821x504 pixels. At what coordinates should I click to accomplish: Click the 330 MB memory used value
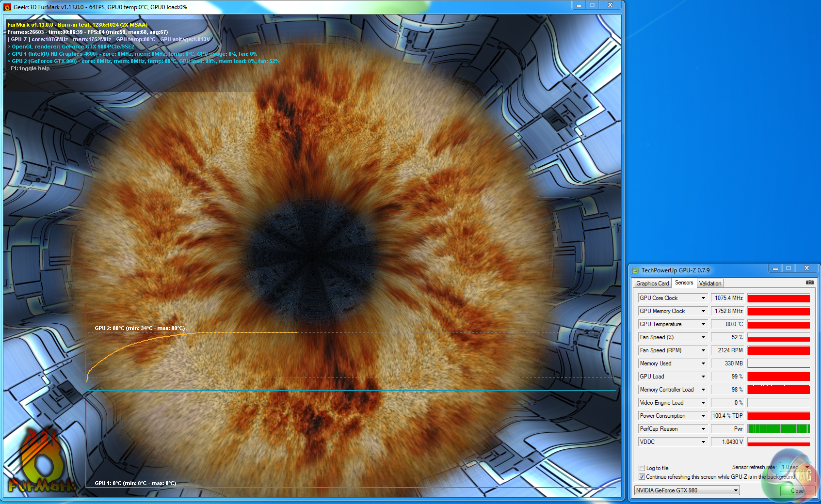[x=728, y=363]
